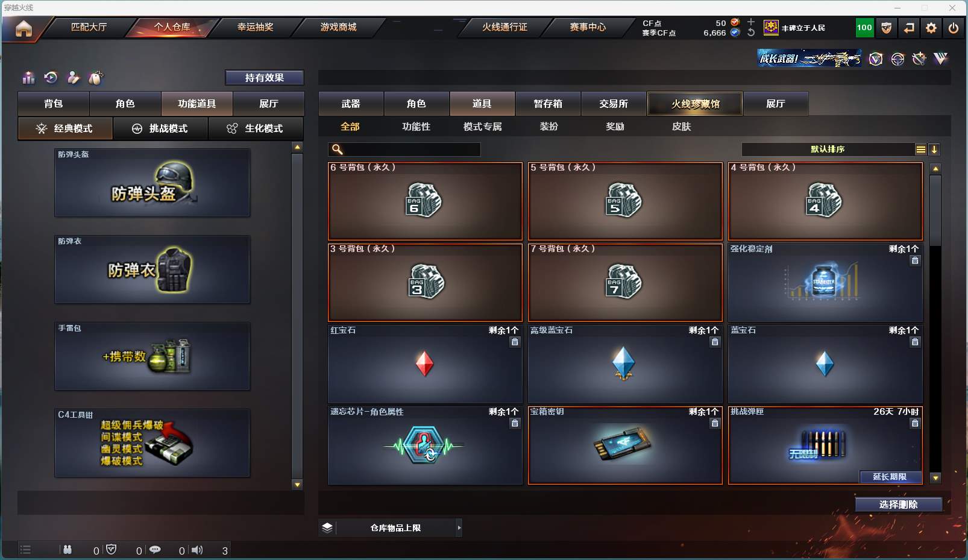Open the 火线珍藏馆 tab
968x560 pixels.
tap(695, 104)
